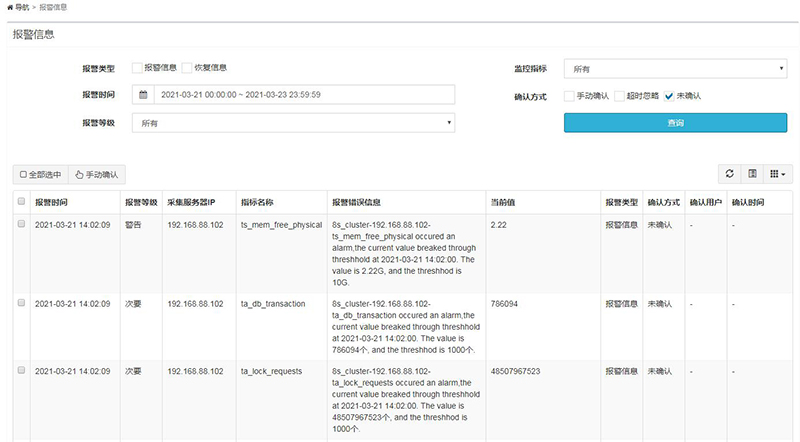
Task: Click the 确认方式 column header
Action: pyautogui.click(x=664, y=202)
